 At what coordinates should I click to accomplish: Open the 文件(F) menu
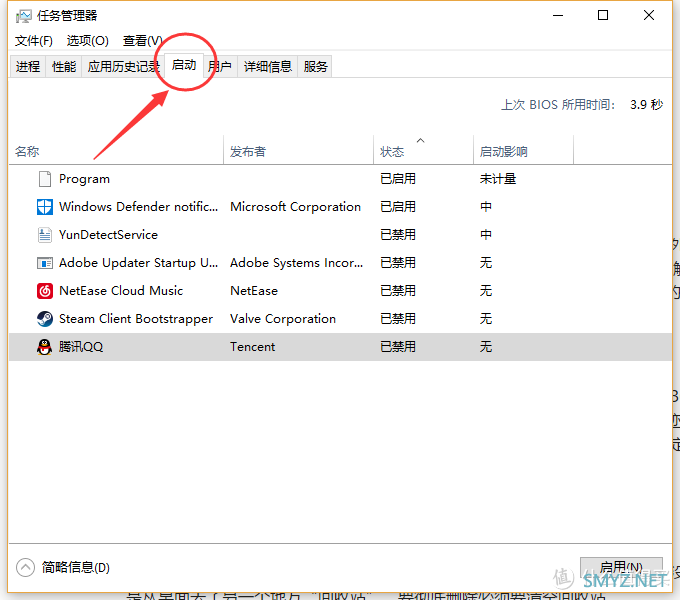point(34,41)
